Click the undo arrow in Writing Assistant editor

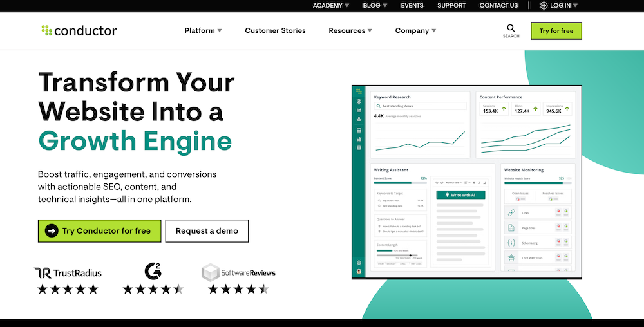coord(437,183)
